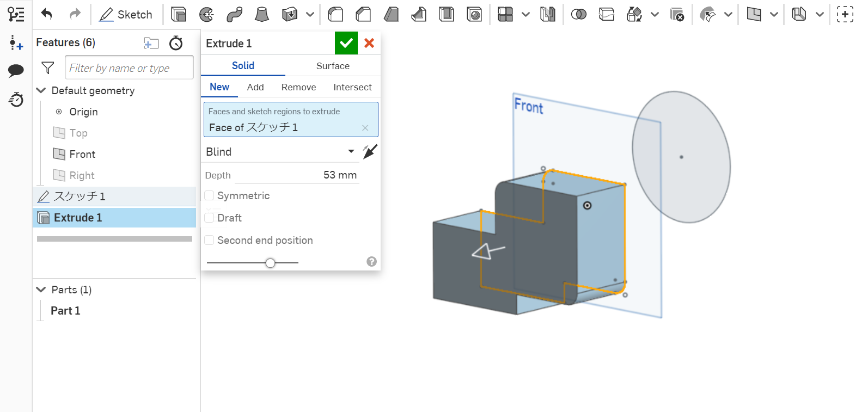This screenshot has height=412, width=868.
Task: Remove the Face of スケッチ 1 selection
Action: [x=365, y=128]
